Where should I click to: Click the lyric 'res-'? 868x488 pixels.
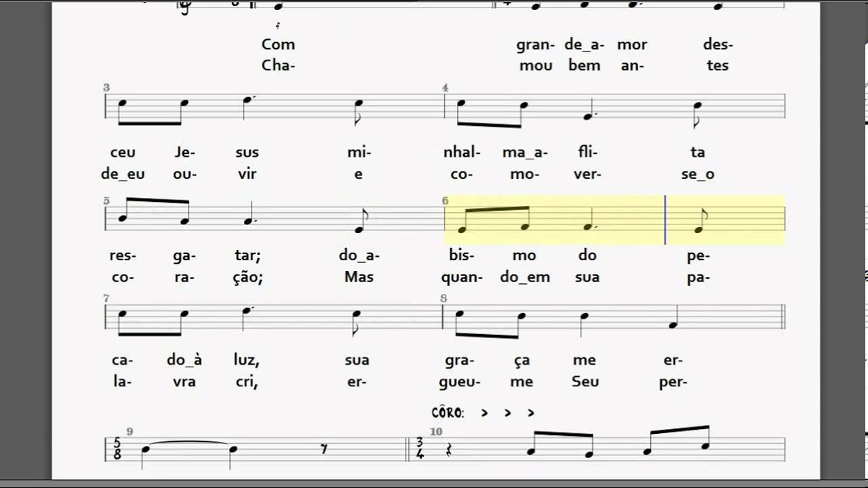click(123, 256)
